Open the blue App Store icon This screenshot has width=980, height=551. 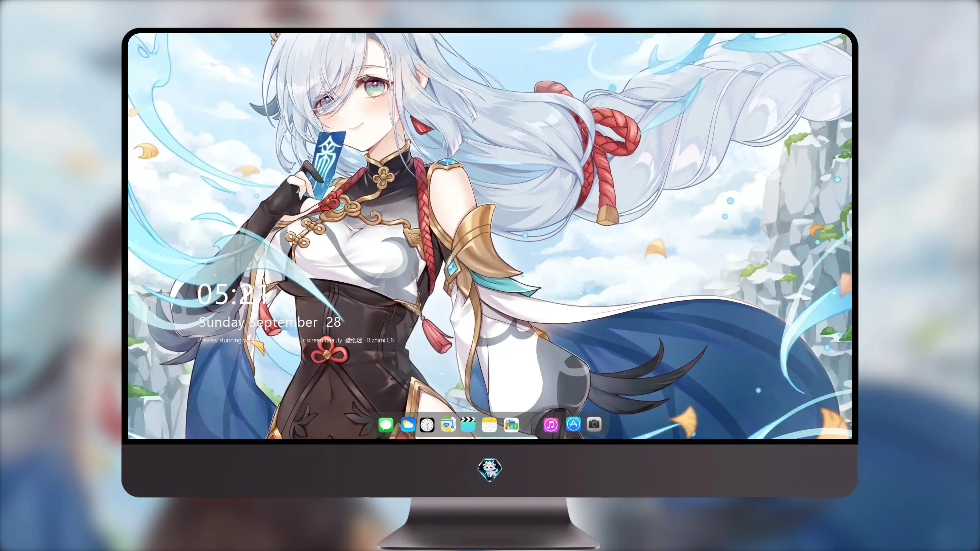pos(573,424)
